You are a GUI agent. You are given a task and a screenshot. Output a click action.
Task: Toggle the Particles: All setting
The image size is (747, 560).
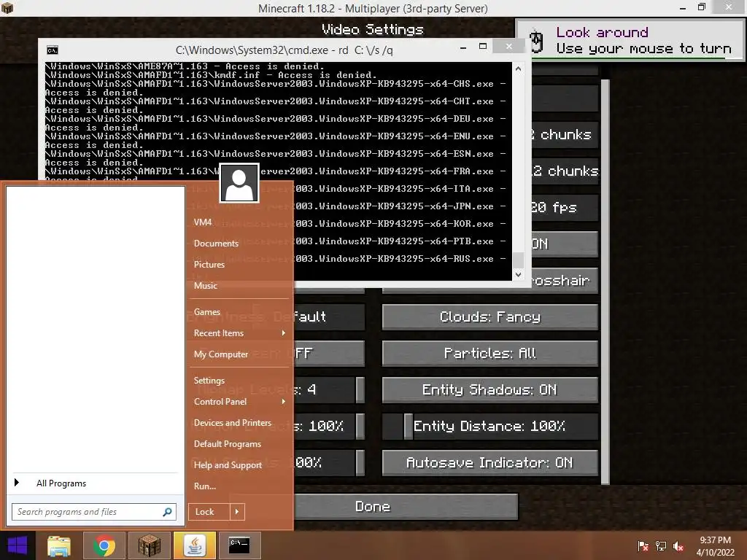[489, 354]
